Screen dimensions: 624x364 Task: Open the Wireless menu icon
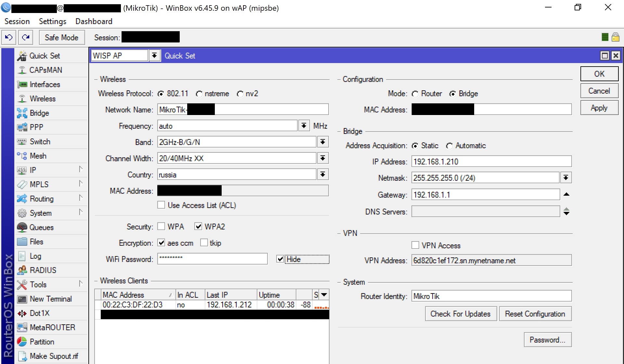(x=22, y=99)
